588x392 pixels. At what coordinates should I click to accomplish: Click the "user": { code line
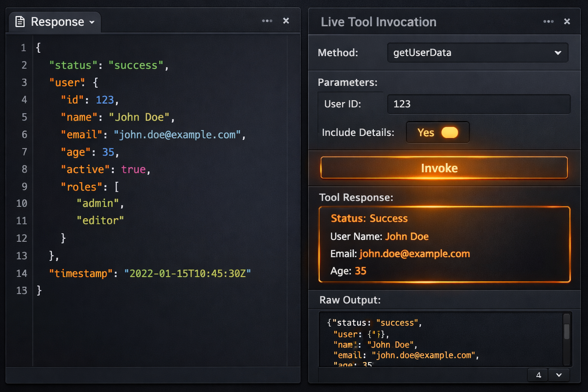pos(73,83)
